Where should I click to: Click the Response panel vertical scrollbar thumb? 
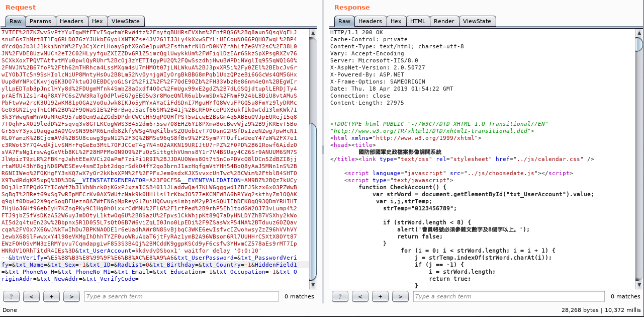[639, 44]
